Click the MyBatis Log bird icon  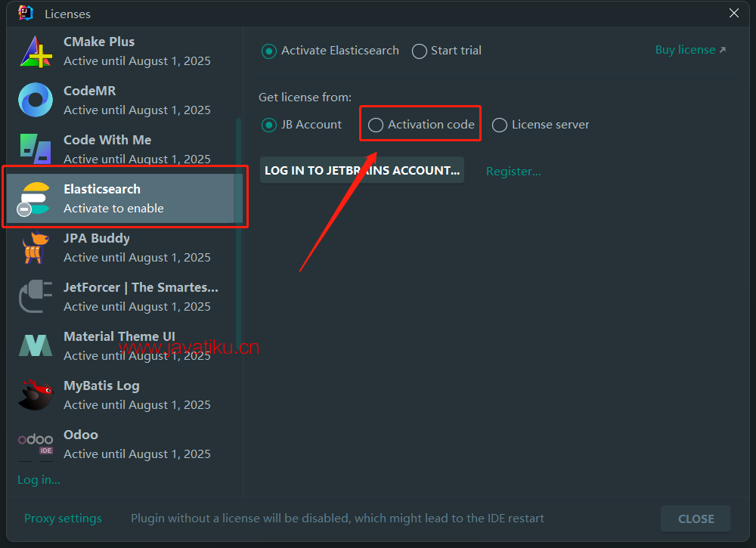pos(36,395)
